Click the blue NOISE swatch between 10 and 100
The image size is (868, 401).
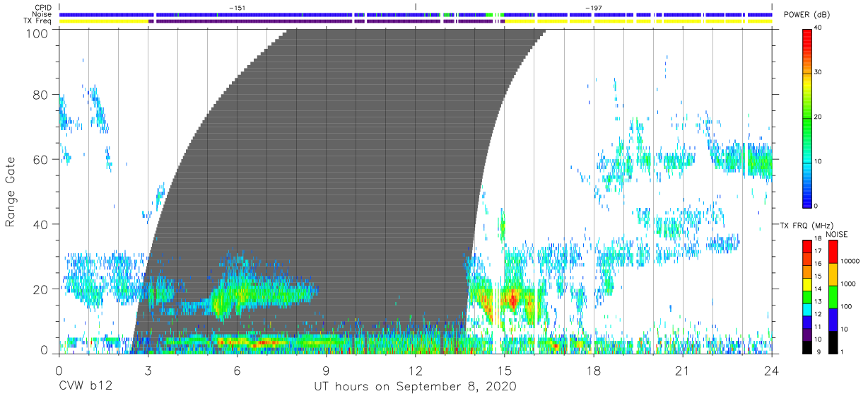click(x=833, y=320)
